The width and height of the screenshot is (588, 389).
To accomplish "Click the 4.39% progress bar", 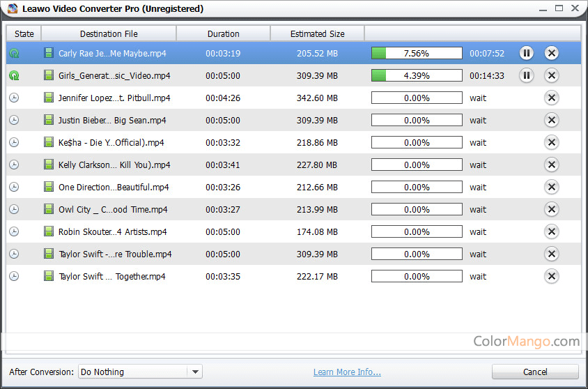I will (417, 76).
